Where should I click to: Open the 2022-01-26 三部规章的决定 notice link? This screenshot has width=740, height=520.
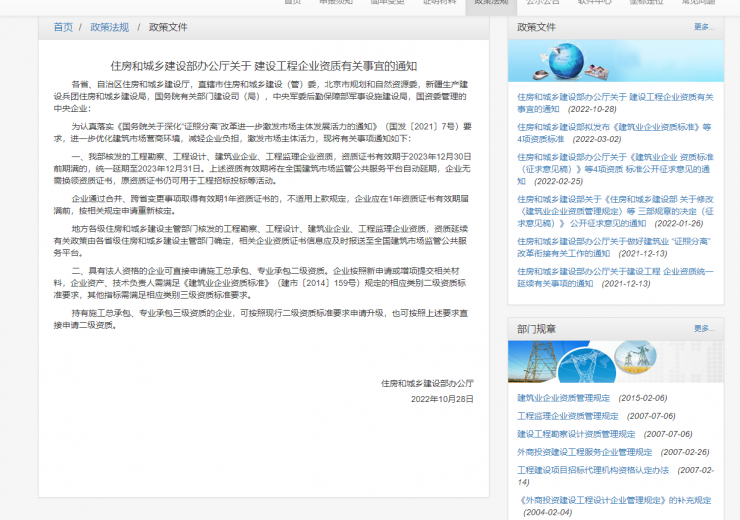click(x=615, y=211)
